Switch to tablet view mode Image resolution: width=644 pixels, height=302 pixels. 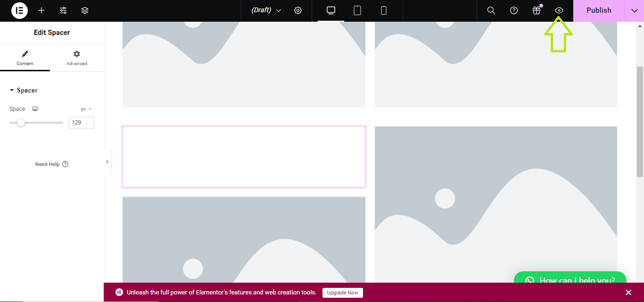pos(357,10)
